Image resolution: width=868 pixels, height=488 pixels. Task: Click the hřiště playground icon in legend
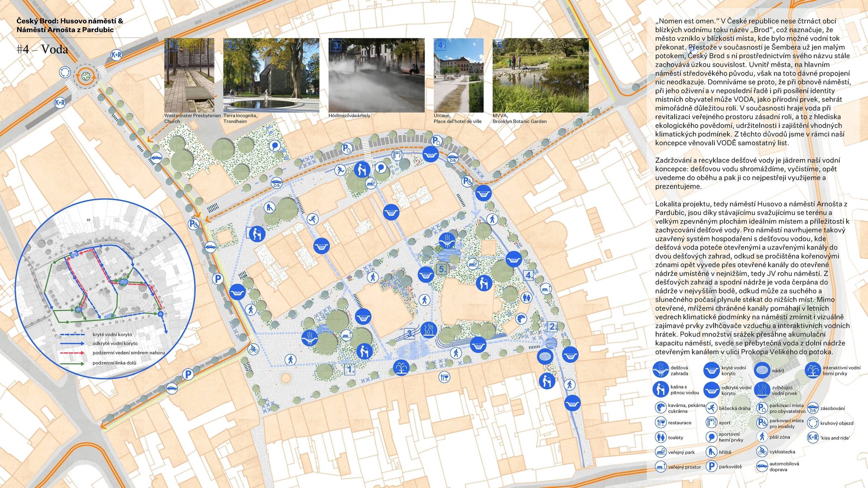click(x=711, y=452)
